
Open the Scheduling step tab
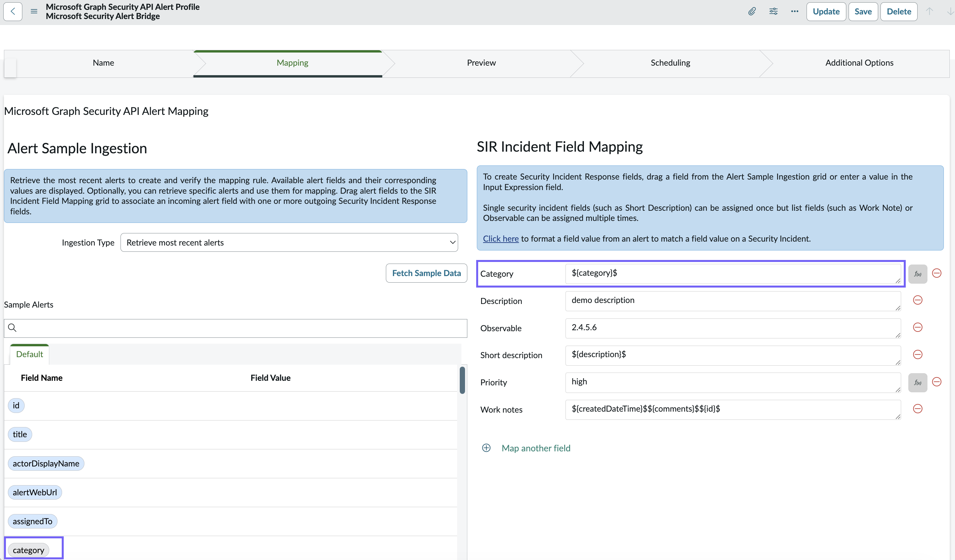(x=670, y=63)
